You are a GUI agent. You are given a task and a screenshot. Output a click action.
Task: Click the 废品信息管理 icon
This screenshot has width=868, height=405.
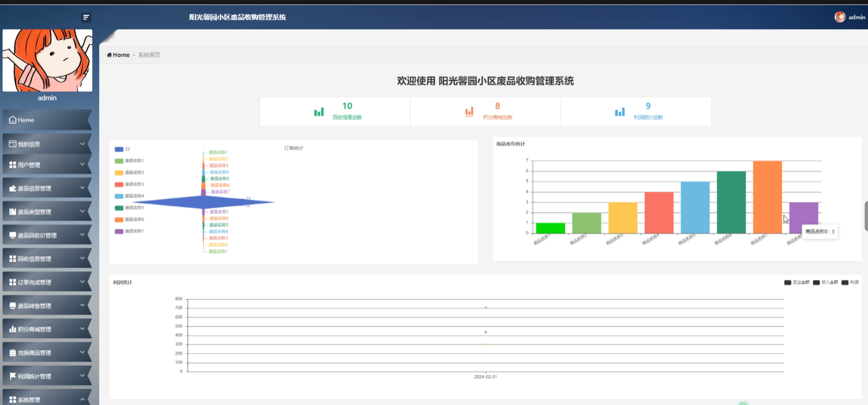[13, 188]
